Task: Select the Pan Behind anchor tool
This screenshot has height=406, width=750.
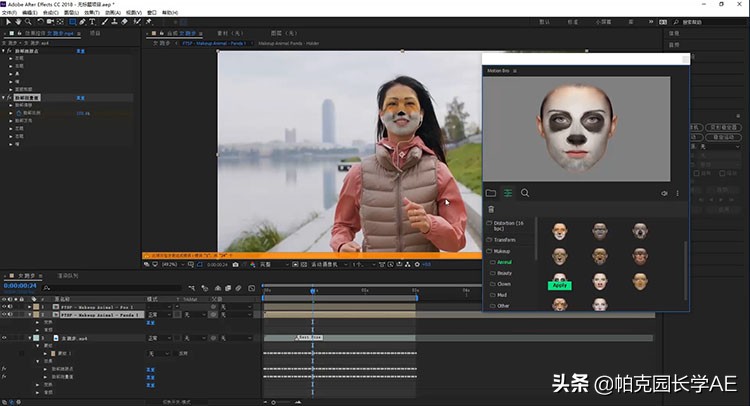Action: coord(60,22)
